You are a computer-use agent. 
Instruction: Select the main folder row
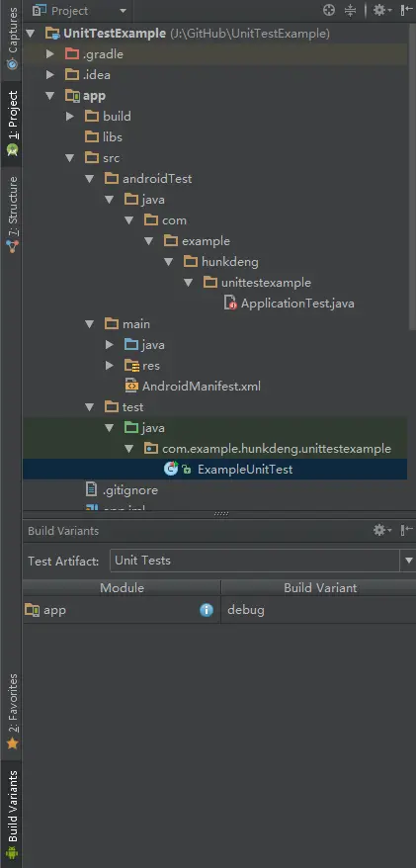(x=136, y=324)
